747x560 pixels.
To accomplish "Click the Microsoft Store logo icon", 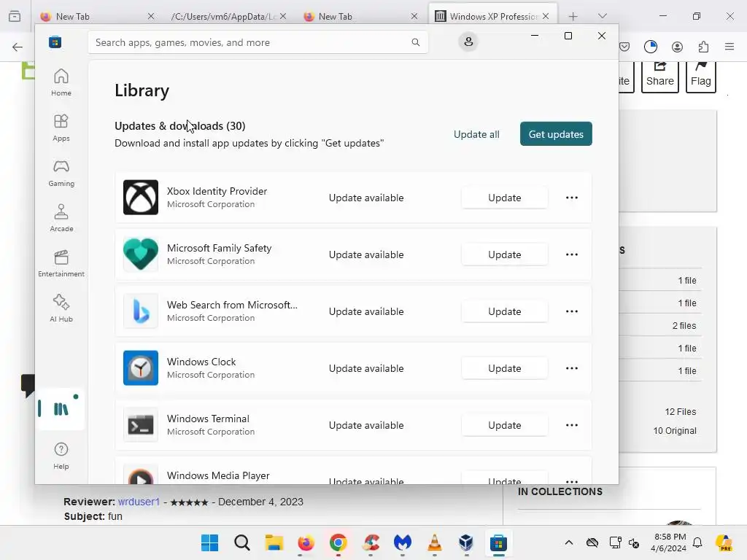I will coord(55,42).
